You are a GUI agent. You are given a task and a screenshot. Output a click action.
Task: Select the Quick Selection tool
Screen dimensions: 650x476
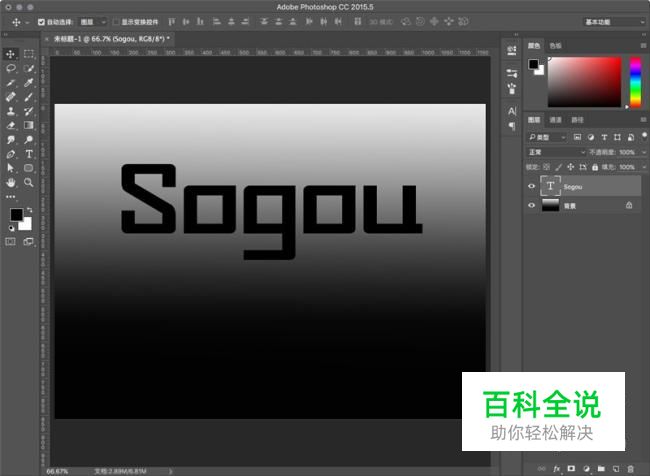pyautogui.click(x=29, y=68)
